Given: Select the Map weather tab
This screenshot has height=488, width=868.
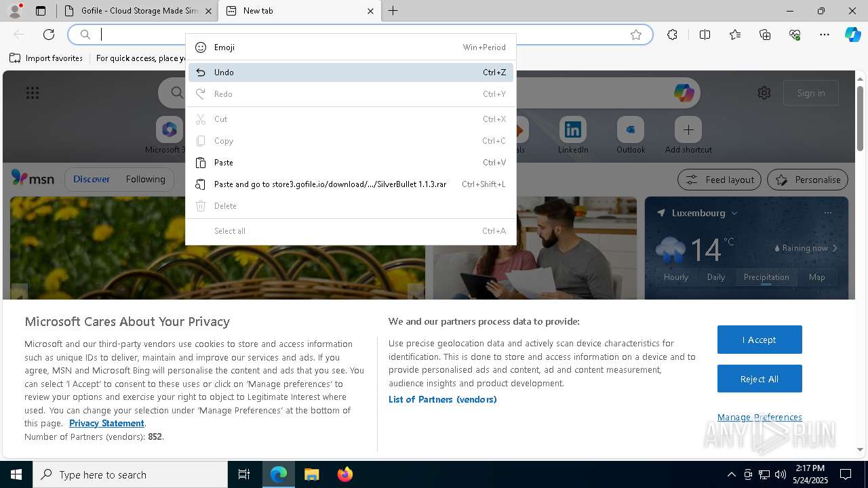Looking at the screenshot, I should [x=817, y=277].
